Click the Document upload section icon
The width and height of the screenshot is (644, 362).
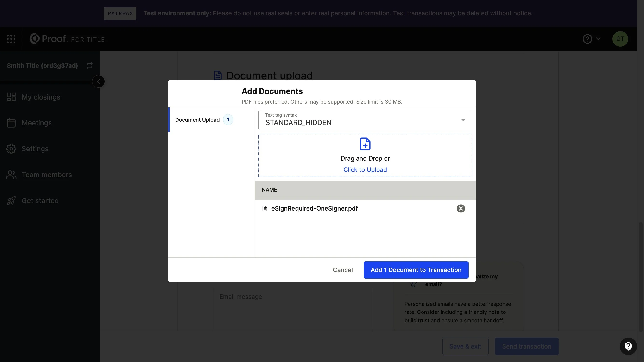tap(217, 75)
